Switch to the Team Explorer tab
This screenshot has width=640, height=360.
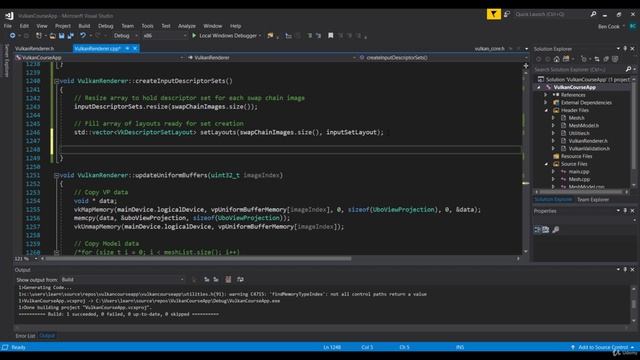tap(593, 200)
